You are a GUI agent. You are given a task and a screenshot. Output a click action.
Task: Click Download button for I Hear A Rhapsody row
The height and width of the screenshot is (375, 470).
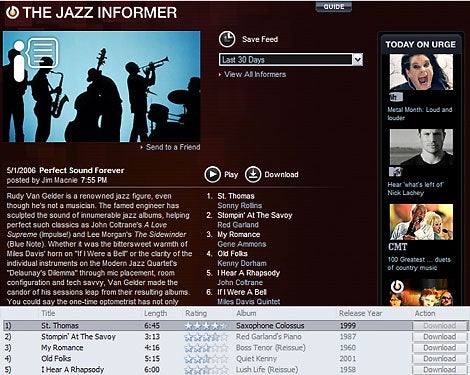(440, 370)
